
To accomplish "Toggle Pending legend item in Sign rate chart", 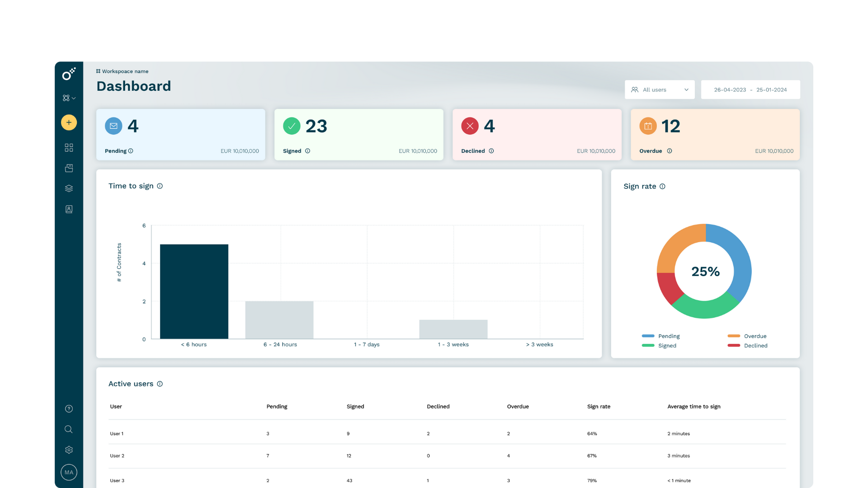I will point(661,336).
